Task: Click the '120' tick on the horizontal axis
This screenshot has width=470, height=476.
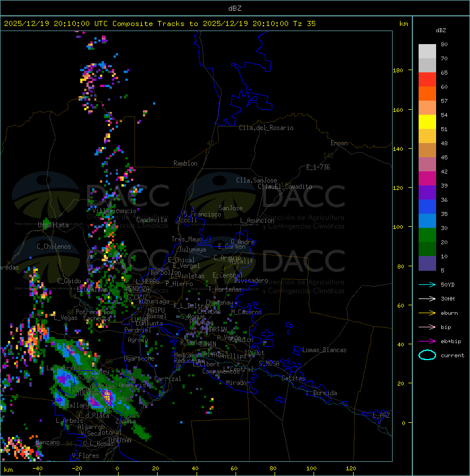Action: pyautogui.click(x=351, y=469)
